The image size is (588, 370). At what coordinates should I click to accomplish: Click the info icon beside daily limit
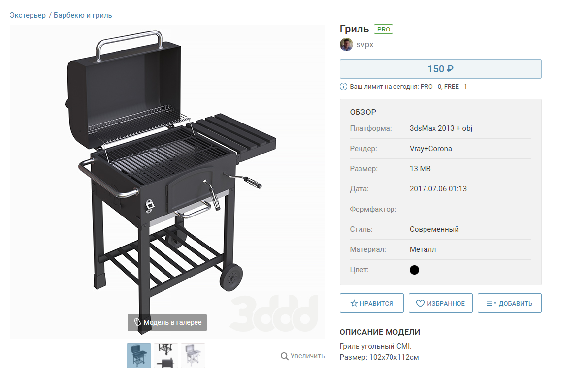[343, 87]
